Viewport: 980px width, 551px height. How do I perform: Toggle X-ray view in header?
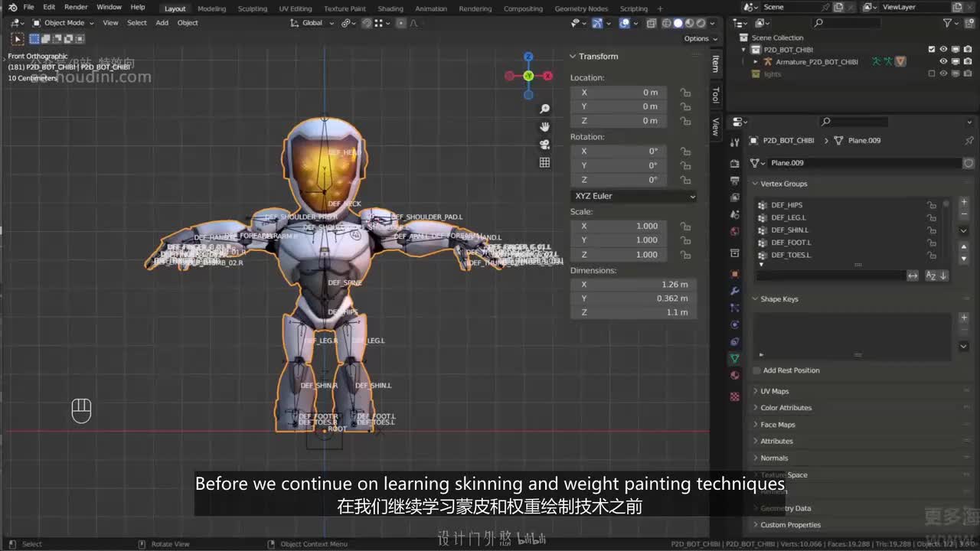coord(651,23)
